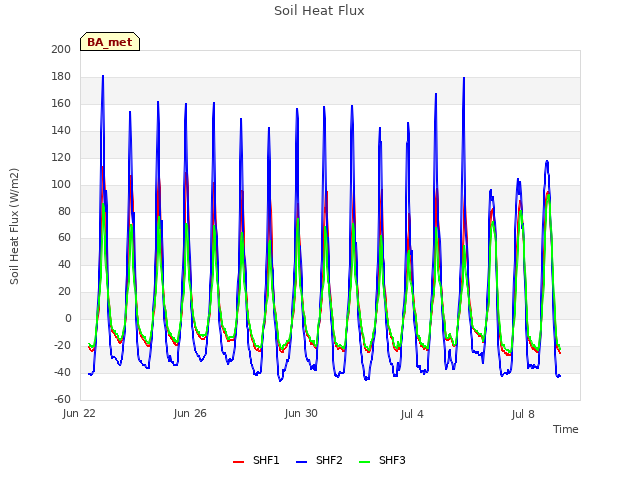Click the Jul 4 x-axis tick label
This screenshot has width=640, height=480.
412,414
